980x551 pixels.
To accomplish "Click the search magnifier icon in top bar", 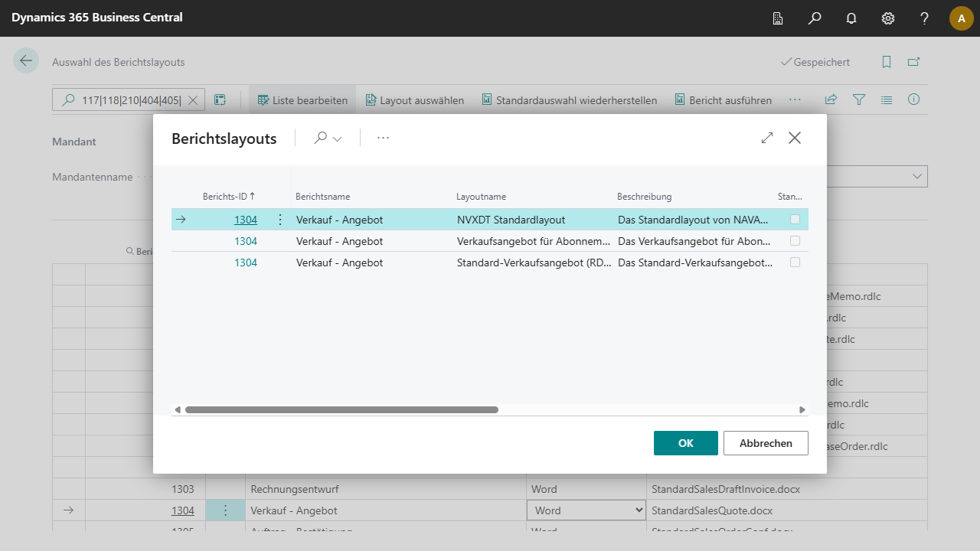I will pos(815,18).
